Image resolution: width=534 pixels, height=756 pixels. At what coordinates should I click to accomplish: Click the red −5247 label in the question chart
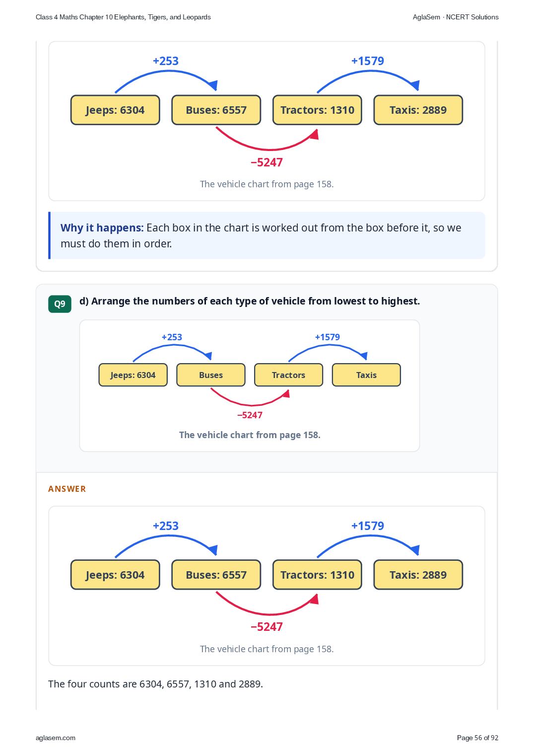pos(250,415)
